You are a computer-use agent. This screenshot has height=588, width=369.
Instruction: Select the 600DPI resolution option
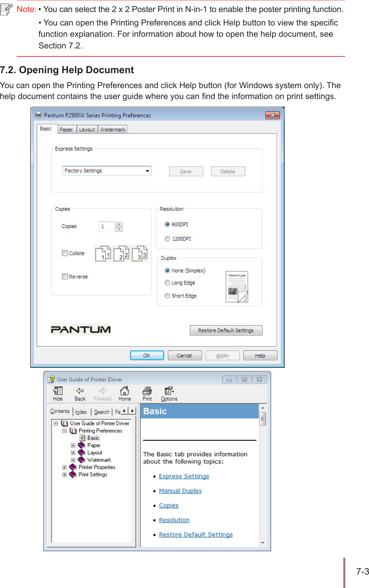click(167, 224)
